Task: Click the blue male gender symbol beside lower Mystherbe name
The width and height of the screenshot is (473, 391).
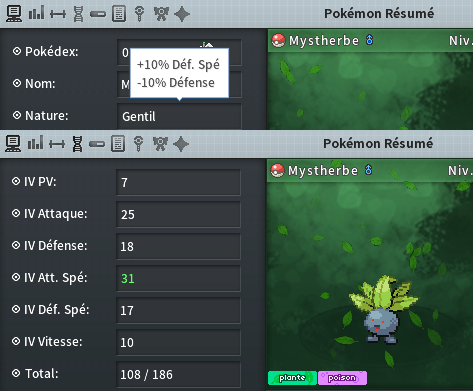Action: coord(368,170)
